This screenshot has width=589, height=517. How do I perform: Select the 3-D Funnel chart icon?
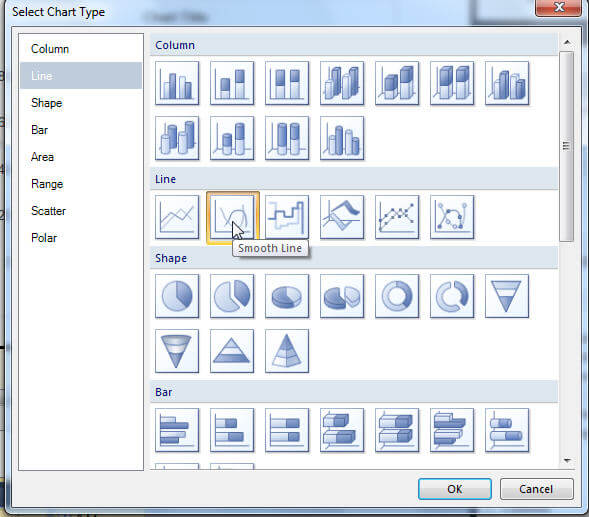(177, 351)
